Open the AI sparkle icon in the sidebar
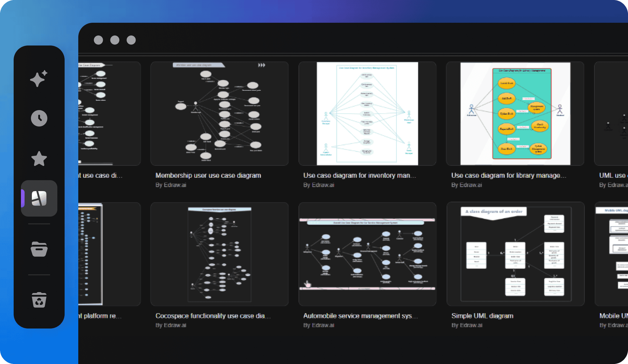628x364 pixels. (x=39, y=79)
